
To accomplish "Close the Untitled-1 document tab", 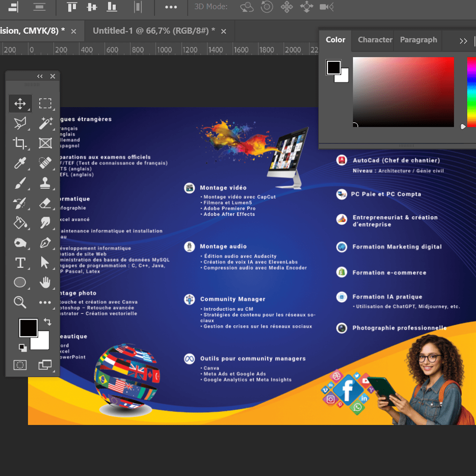I will (223, 31).
